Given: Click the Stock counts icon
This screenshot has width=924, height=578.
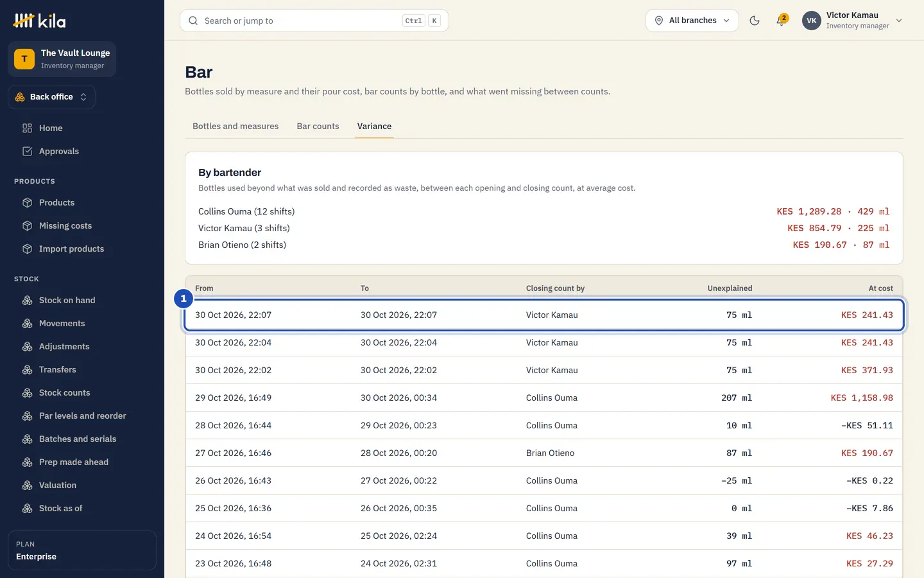Looking at the screenshot, I should pos(27,392).
